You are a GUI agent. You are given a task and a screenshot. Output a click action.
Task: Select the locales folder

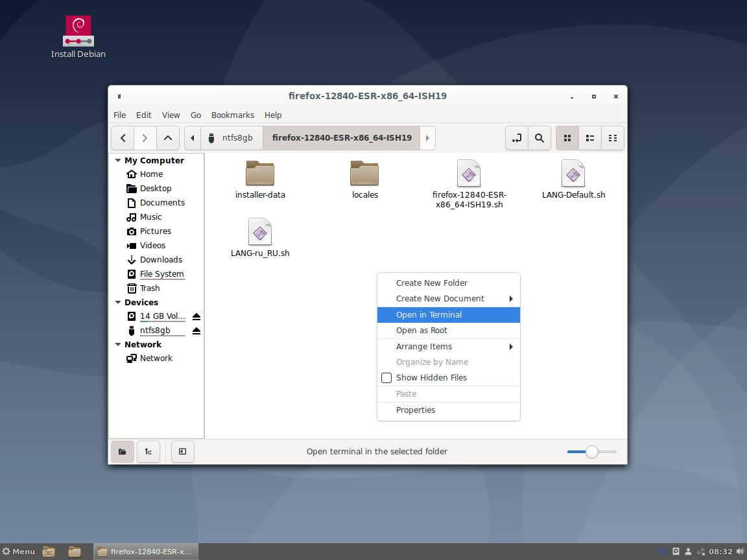[364, 180]
